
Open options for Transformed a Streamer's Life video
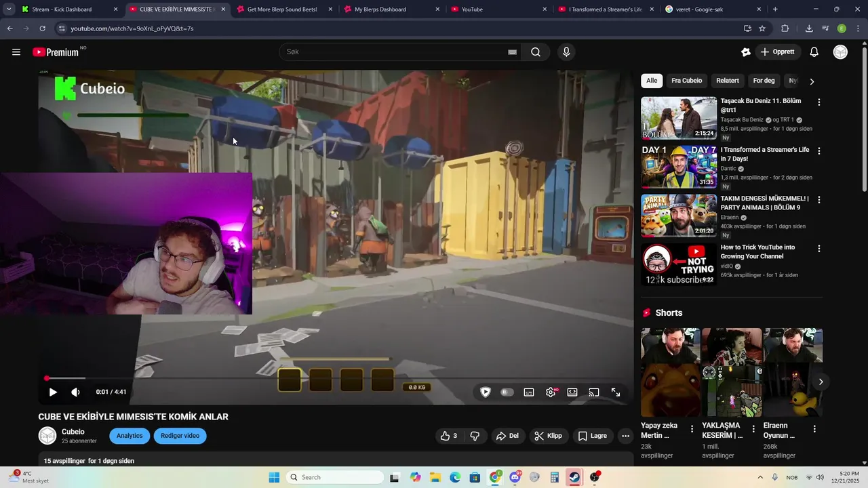tap(818, 151)
